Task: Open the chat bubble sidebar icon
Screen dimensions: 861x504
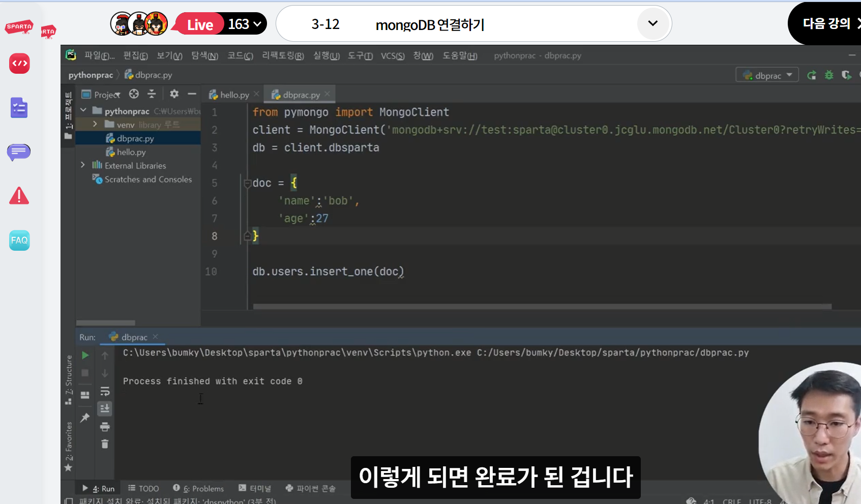Action: point(19,152)
